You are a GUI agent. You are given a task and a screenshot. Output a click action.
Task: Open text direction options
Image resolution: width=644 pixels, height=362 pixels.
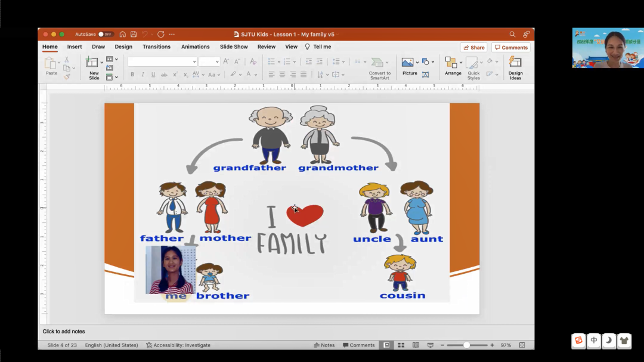(323, 75)
